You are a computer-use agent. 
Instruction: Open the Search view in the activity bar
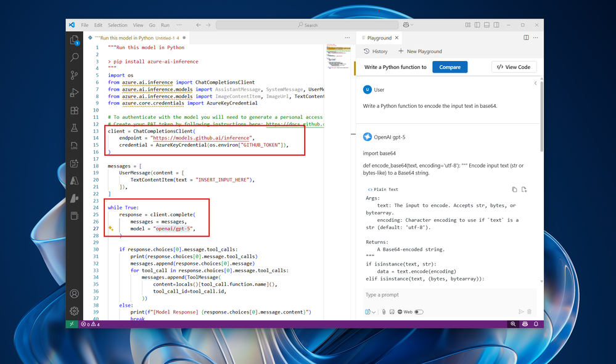pos(74,57)
